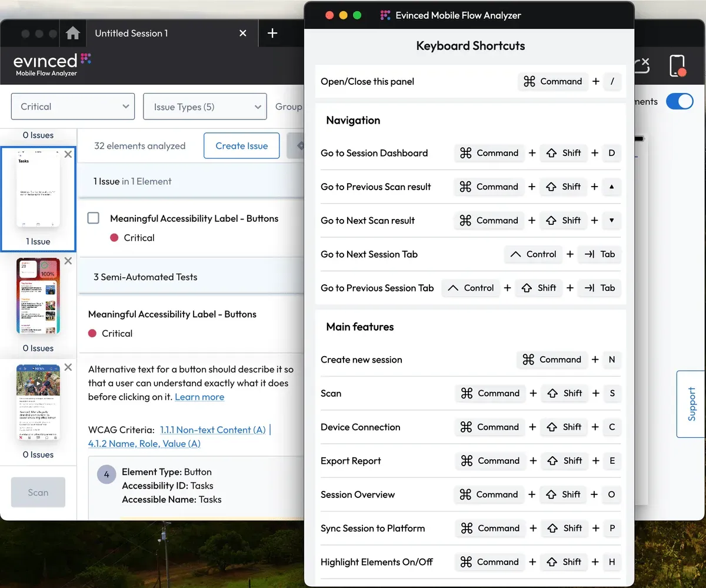Go to the home icon in the session bar

tap(73, 34)
